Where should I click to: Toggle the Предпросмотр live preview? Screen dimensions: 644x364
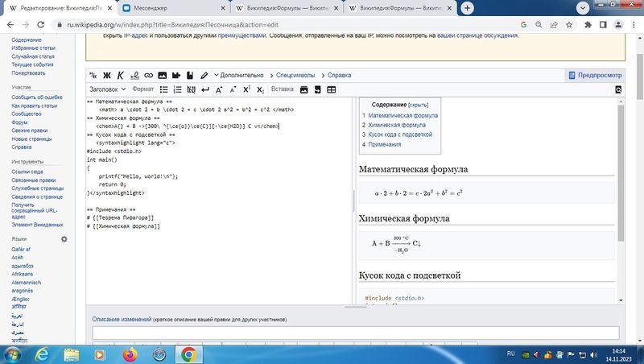tap(594, 75)
